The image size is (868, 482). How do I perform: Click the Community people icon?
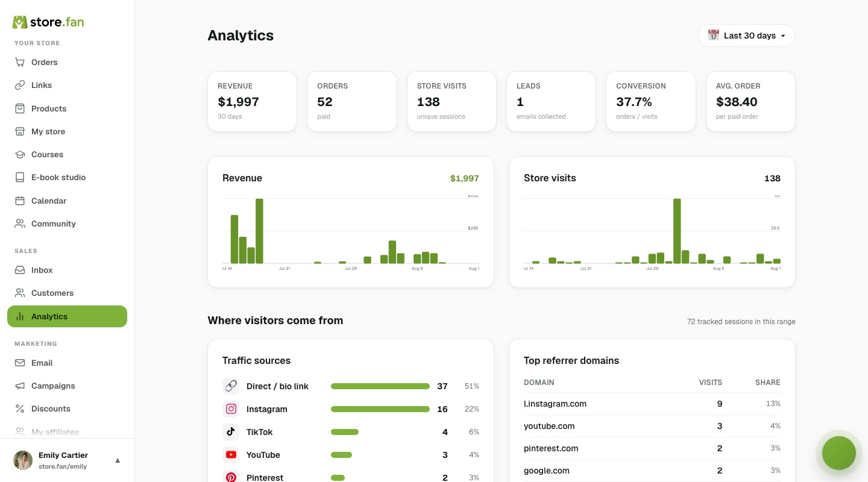(x=20, y=224)
